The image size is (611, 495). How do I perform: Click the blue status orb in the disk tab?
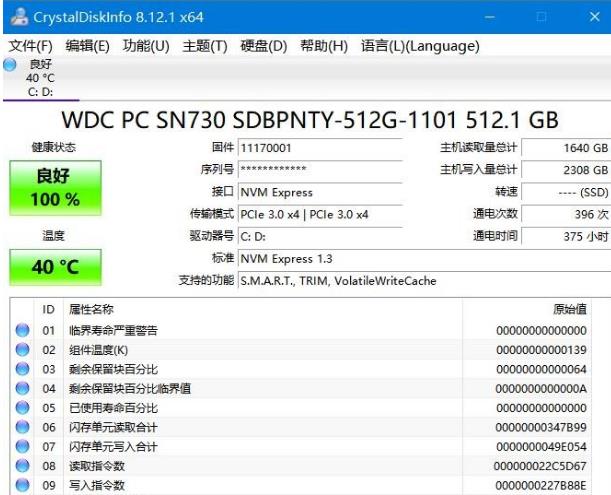pos(9,64)
